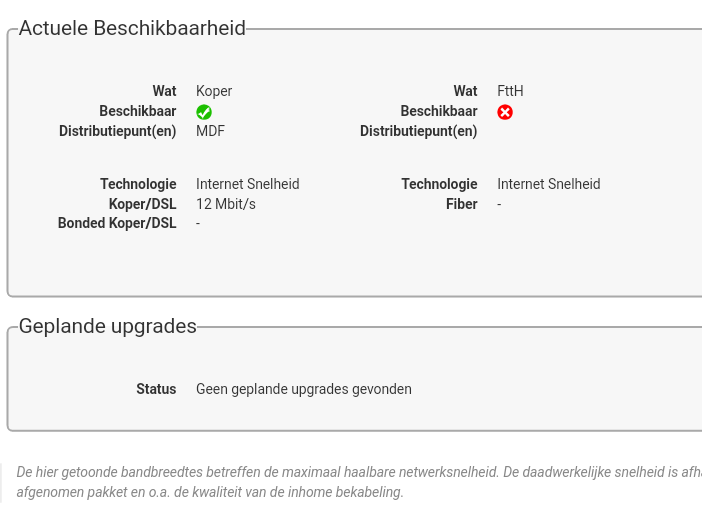Click 'Beschikbaar' label next to red cross
This screenshot has width=702, height=518.
tap(439, 111)
